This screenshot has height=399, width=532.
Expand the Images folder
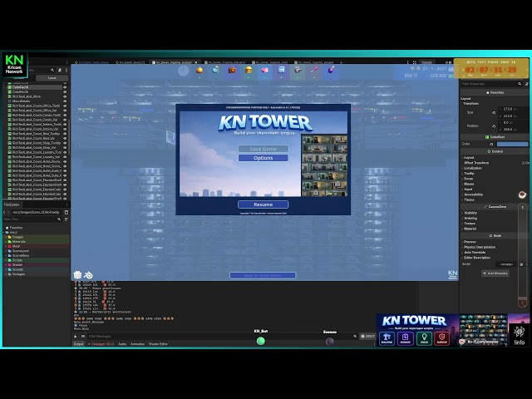pos(6,237)
